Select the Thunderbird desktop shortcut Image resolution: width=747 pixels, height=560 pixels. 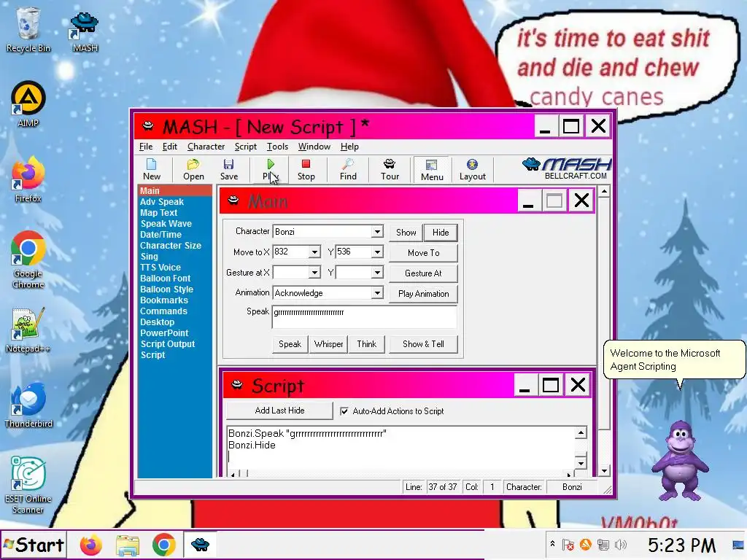28,405
